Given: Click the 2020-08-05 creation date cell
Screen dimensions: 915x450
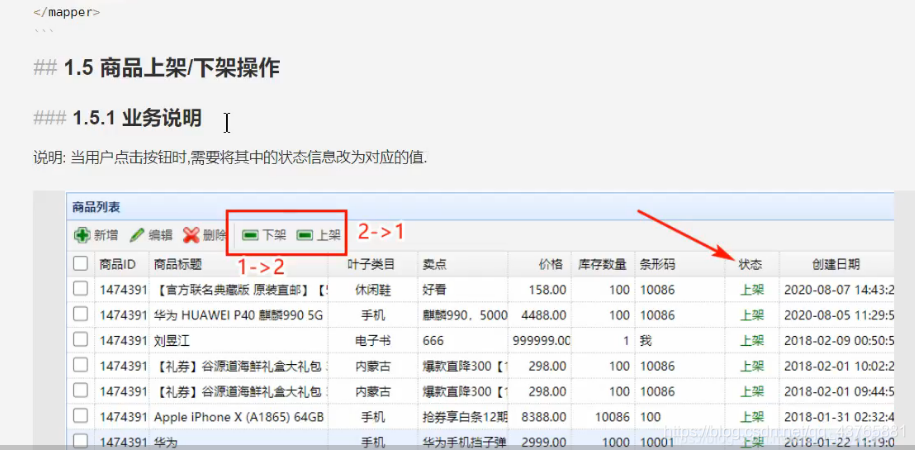Looking at the screenshot, I should point(839,315).
